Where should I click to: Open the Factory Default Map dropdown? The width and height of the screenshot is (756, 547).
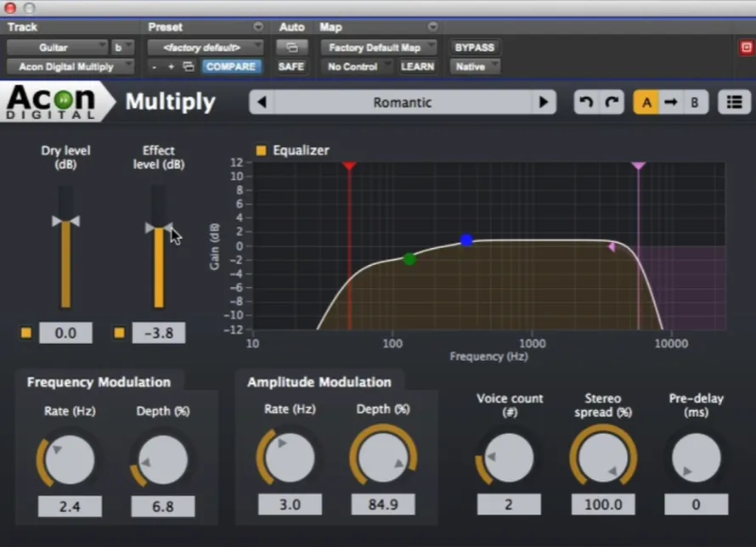point(379,48)
